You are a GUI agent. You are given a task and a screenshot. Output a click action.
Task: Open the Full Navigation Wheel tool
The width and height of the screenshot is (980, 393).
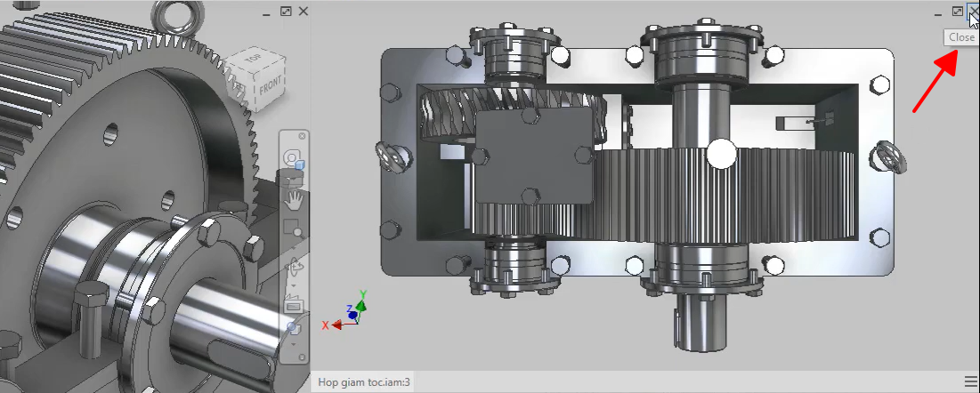click(x=293, y=157)
